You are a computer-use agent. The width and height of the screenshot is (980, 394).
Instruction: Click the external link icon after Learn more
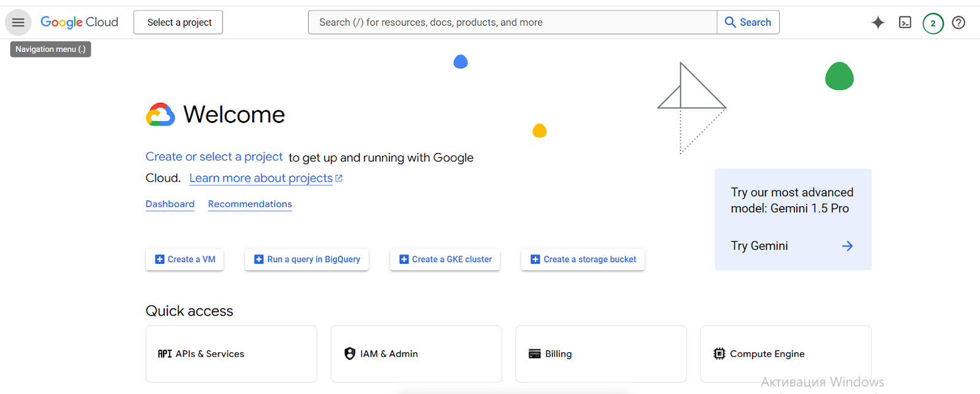(339, 178)
